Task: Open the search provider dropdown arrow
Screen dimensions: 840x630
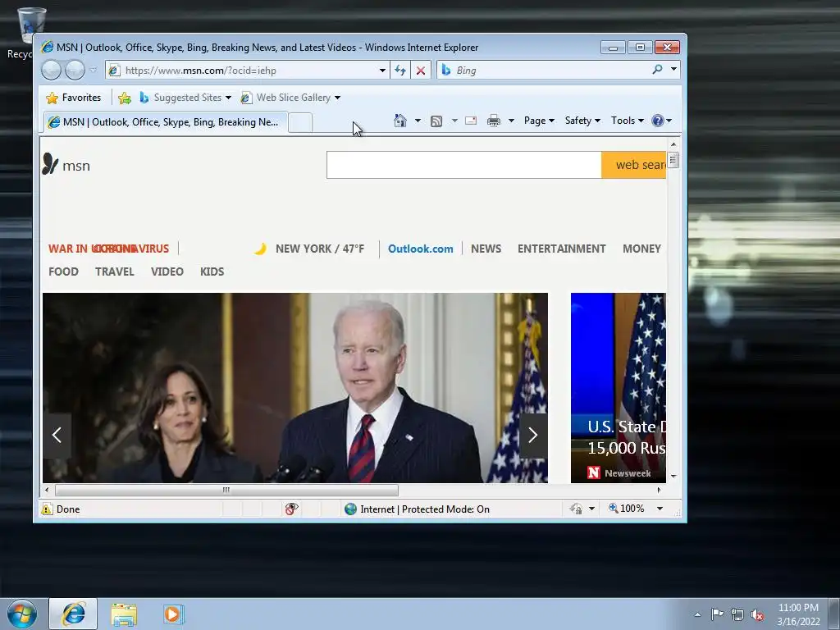Action: (x=674, y=70)
